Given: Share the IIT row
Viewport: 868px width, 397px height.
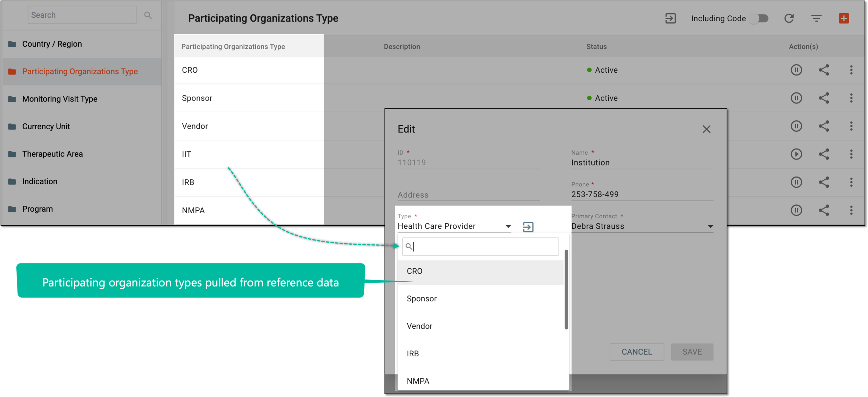Looking at the screenshot, I should click(824, 154).
